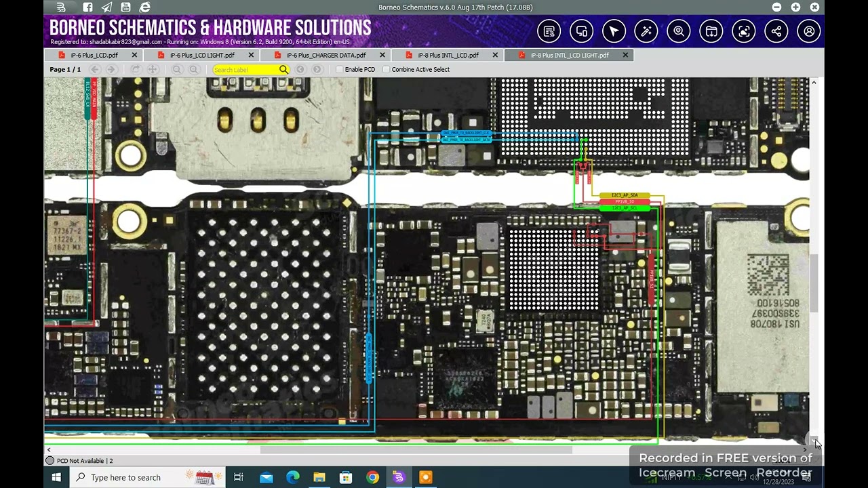Open the Windows Start menu
868x488 pixels.
(x=56, y=478)
